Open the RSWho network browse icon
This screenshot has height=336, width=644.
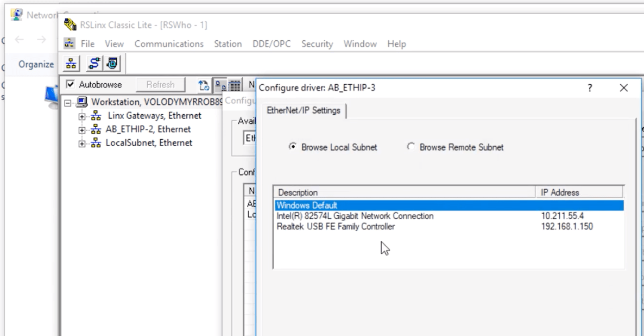pos(70,63)
